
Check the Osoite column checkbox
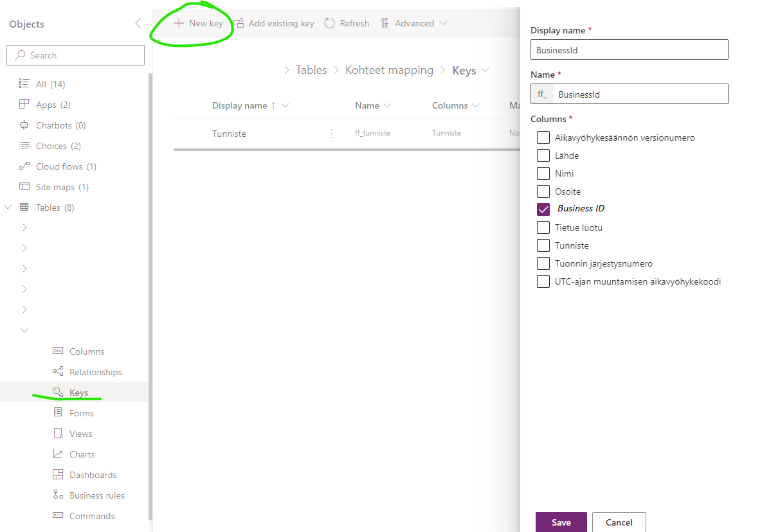(x=543, y=191)
